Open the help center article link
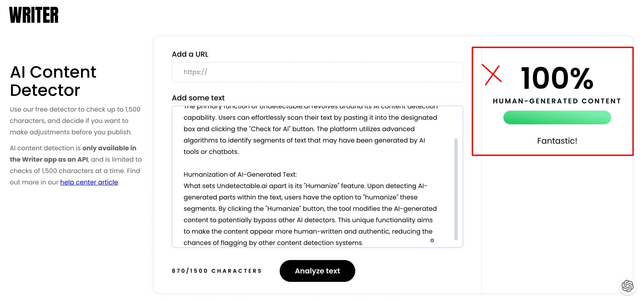This screenshot has width=644, height=301. [89, 182]
